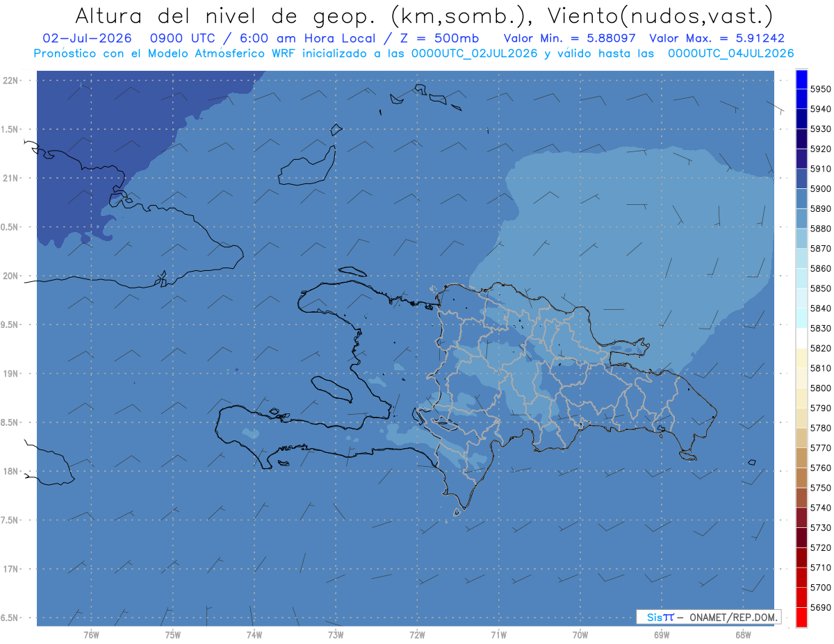
Task: Click the bright blue swatch above 5950
Action: [x=801, y=79]
